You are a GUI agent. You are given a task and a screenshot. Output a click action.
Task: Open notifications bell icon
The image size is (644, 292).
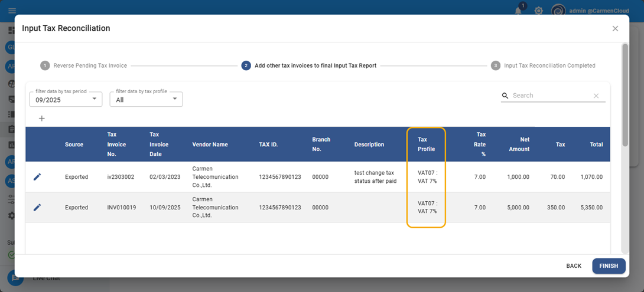(518, 11)
